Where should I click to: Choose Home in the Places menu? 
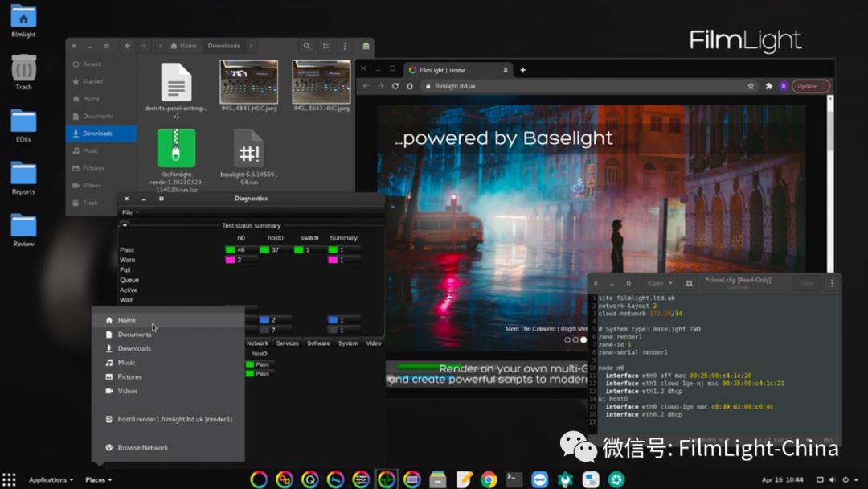point(168,320)
